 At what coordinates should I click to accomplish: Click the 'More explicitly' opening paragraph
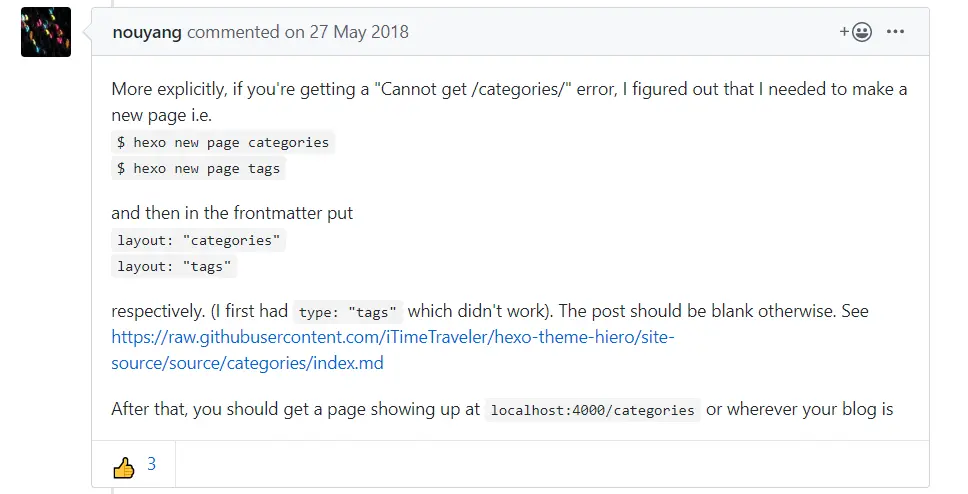pyautogui.click(x=509, y=102)
